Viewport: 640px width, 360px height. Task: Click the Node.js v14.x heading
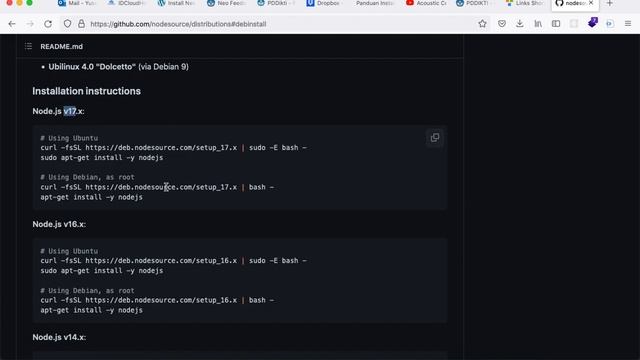click(x=59, y=337)
